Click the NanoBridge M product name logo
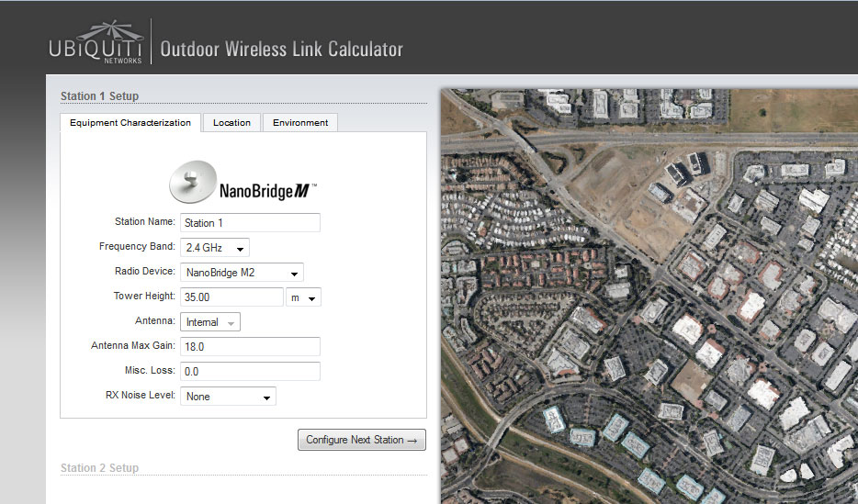Viewport: 858px width, 504px height. (x=267, y=192)
